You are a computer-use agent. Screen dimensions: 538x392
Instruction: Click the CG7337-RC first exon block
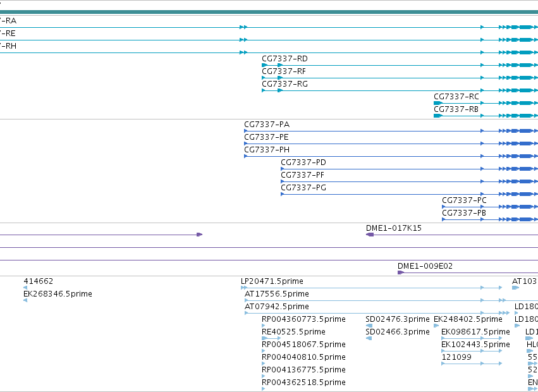point(438,103)
